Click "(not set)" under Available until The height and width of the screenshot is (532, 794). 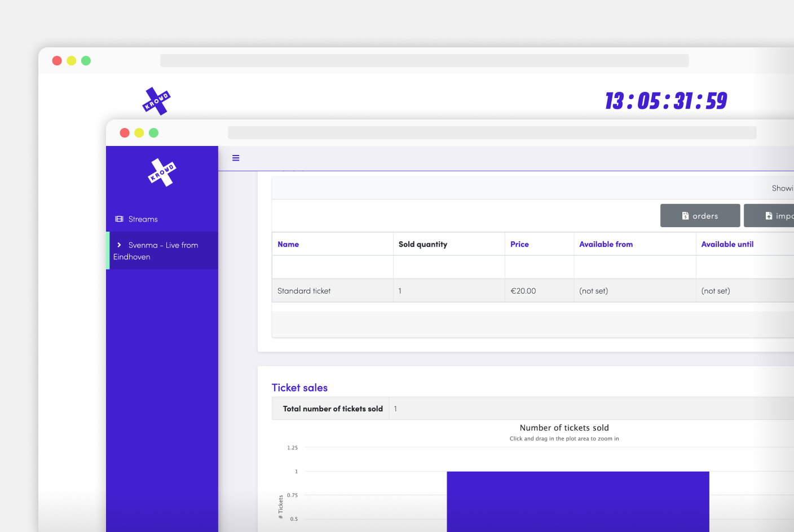click(716, 291)
